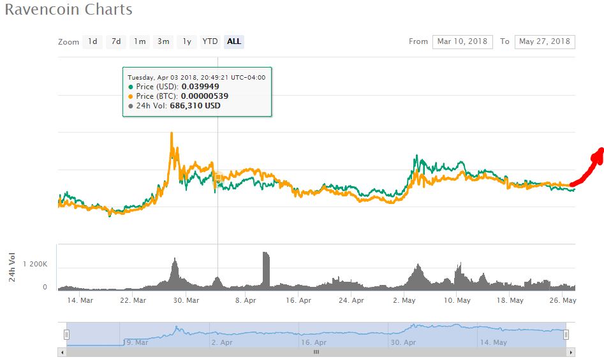Screen dimensions: 604x364
Task: Select the YTD zoom option
Action: pyautogui.click(x=210, y=41)
